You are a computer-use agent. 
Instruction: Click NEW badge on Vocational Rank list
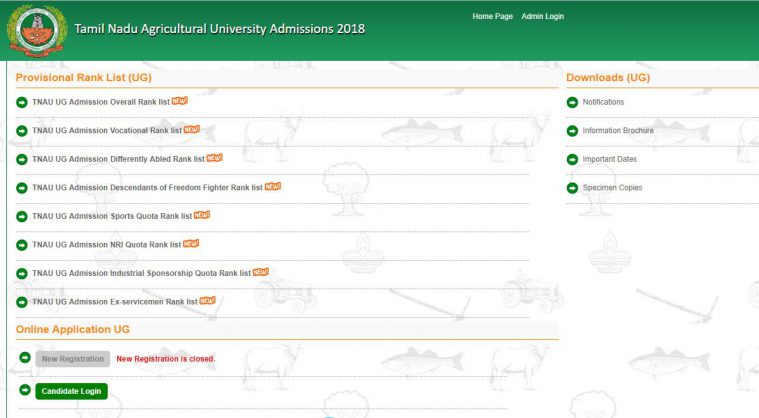coord(192,129)
